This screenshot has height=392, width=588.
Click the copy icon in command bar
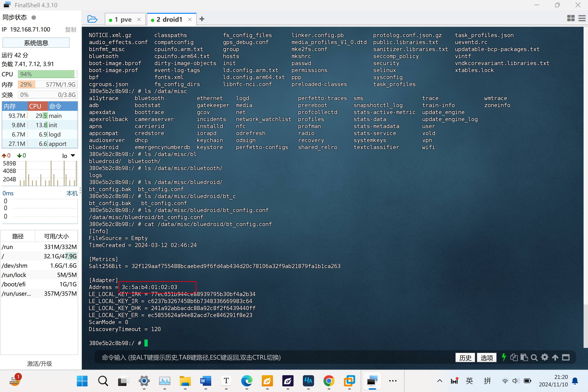pyautogui.click(x=514, y=357)
